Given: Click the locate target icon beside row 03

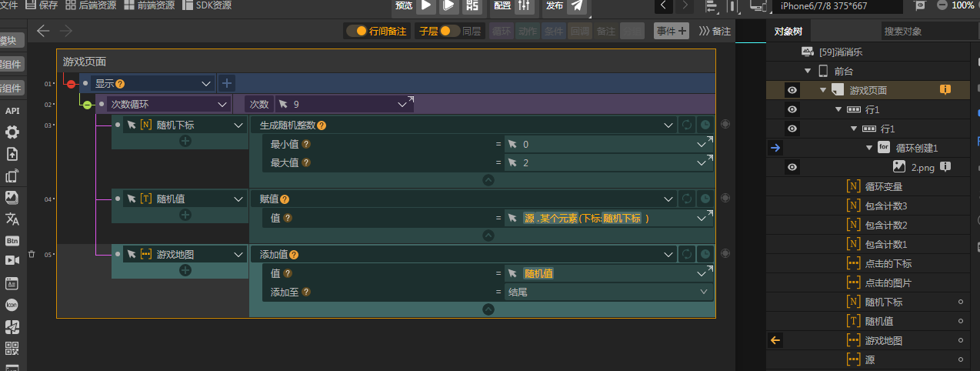Looking at the screenshot, I should [x=725, y=124].
